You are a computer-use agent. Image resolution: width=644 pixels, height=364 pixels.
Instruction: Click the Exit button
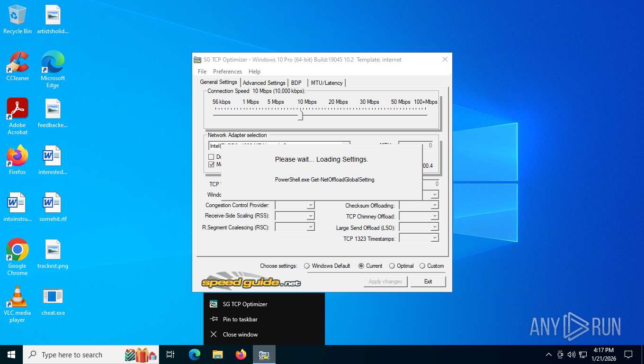click(x=428, y=282)
